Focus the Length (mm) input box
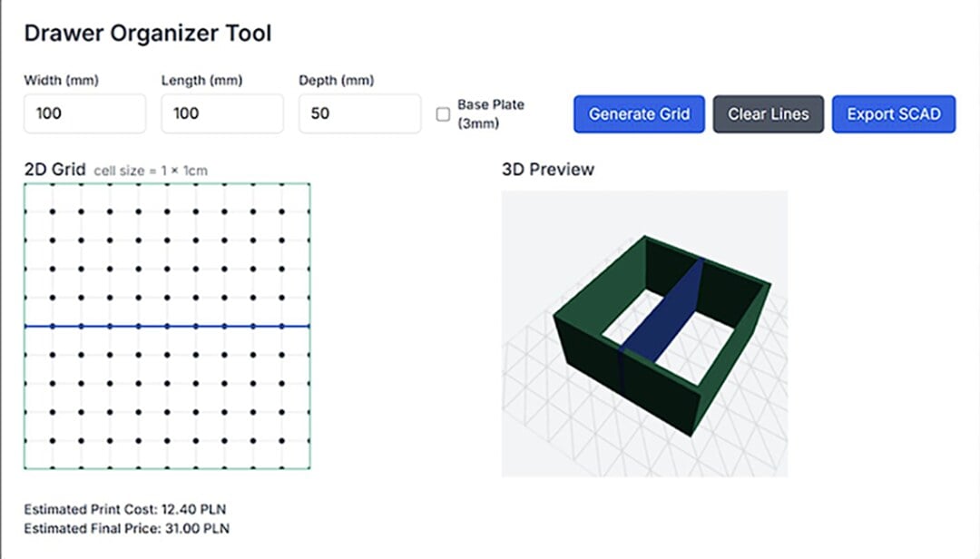The image size is (980, 559). 222,114
